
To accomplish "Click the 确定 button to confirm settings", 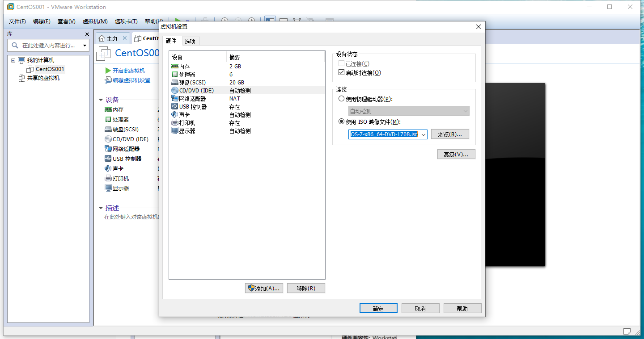I will (x=378, y=308).
